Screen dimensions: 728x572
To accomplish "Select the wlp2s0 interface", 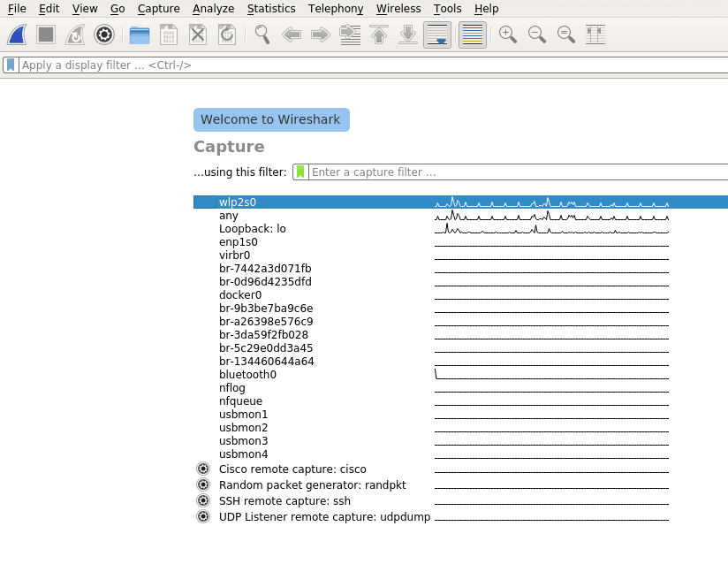I will point(460,202).
